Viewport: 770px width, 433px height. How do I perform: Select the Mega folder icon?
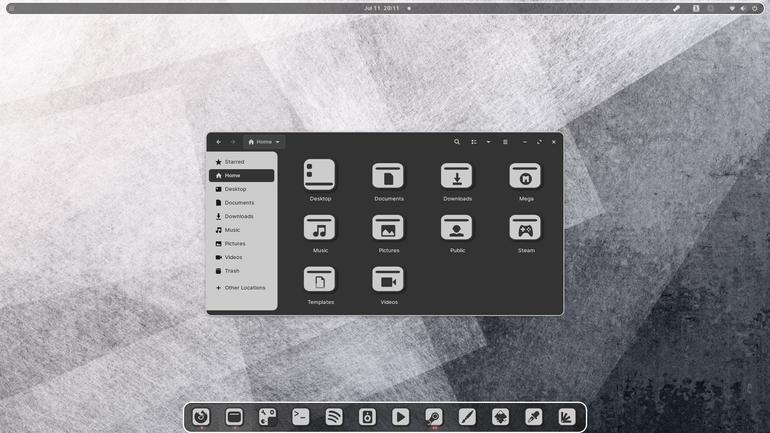tap(525, 176)
